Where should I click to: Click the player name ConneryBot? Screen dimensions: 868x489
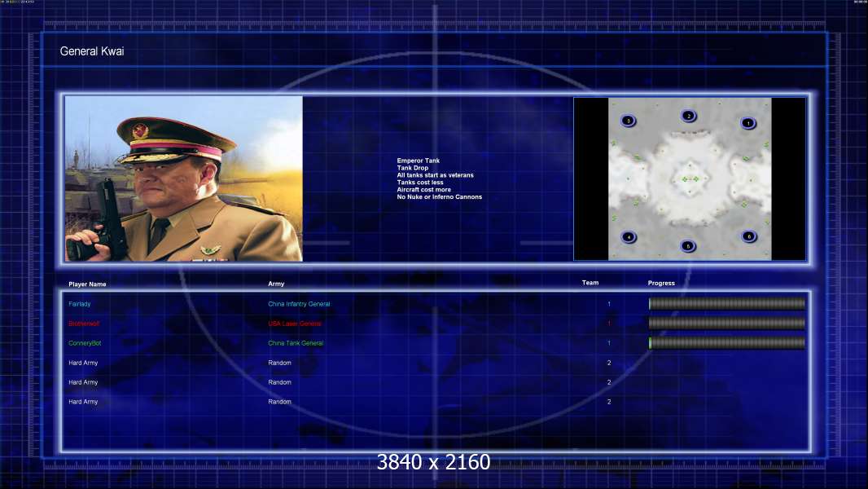(x=85, y=343)
